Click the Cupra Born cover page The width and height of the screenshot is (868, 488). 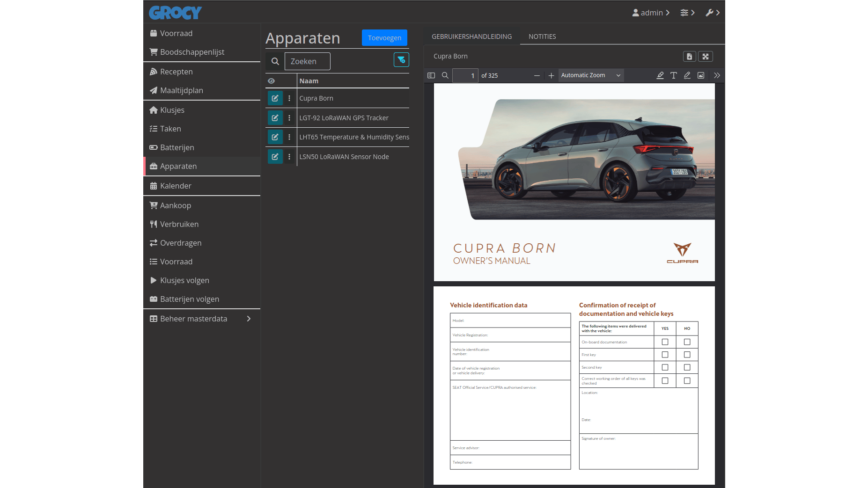click(574, 182)
